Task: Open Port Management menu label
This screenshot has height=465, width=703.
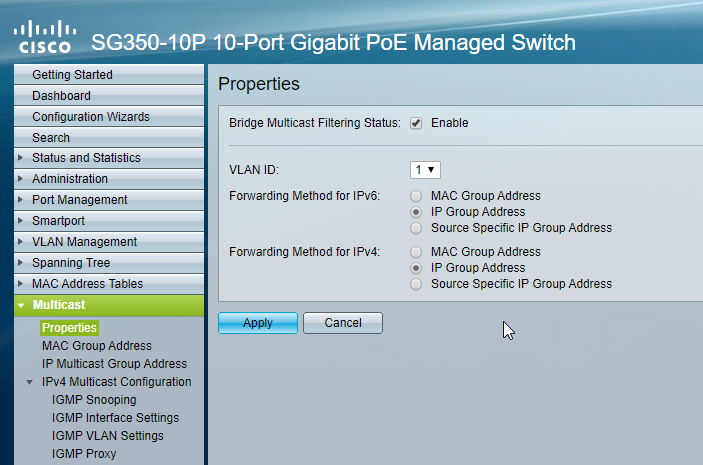Action: (80, 200)
